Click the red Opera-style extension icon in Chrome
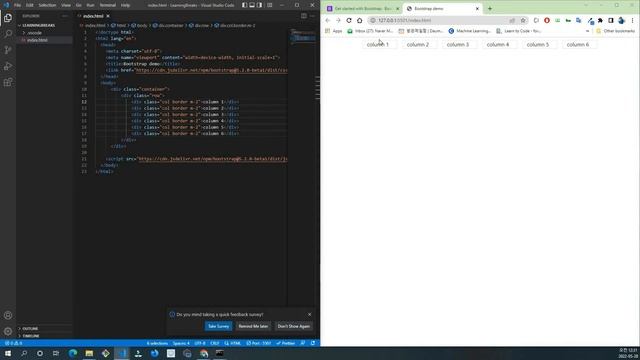This screenshot has width=640, height=360. click(x=547, y=20)
